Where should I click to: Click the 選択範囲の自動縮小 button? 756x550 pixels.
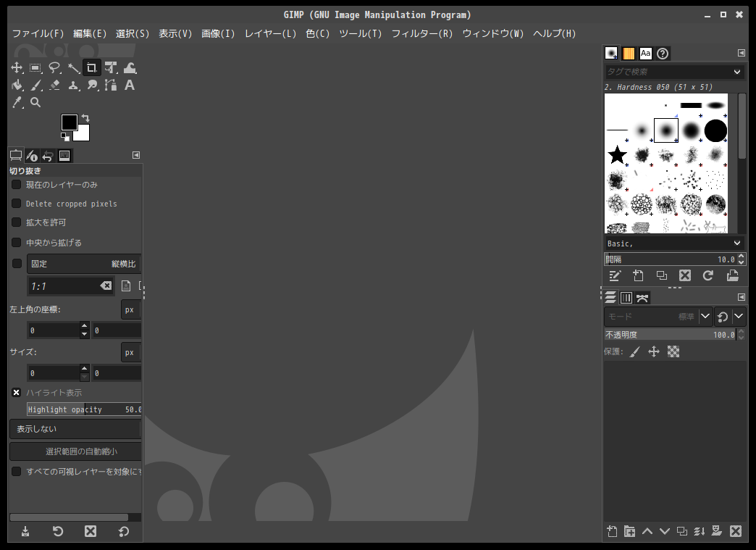pos(75,451)
